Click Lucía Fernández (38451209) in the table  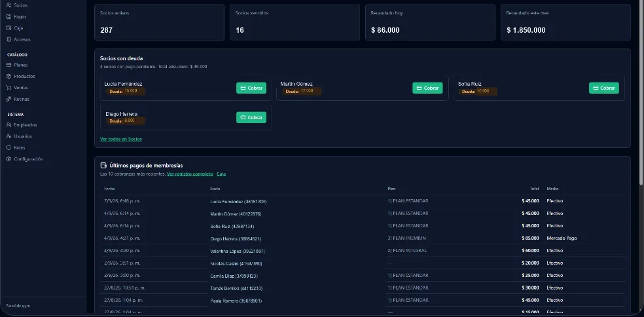[238, 202]
